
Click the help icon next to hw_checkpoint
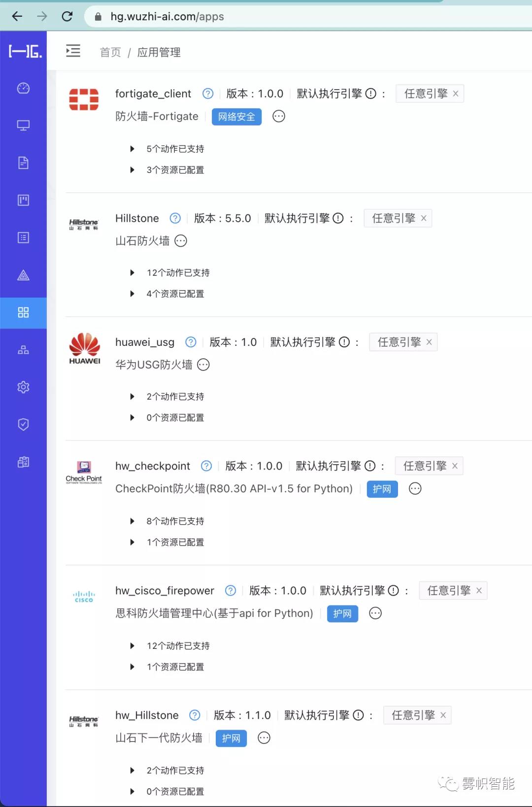click(206, 466)
